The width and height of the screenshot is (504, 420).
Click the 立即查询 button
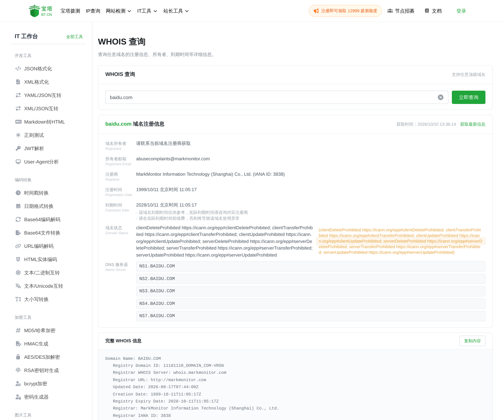(x=469, y=97)
